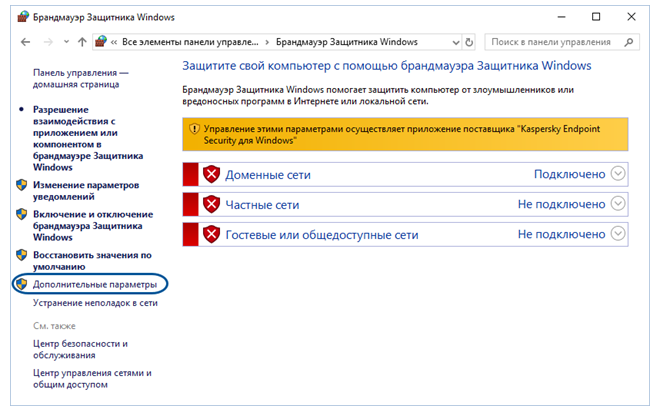Click Восстановить значения по умолчанию
The height and width of the screenshot is (409, 653).
92,261
